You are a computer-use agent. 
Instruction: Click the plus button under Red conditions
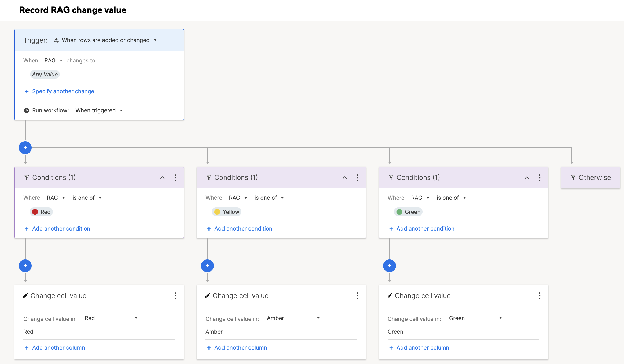(25, 266)
